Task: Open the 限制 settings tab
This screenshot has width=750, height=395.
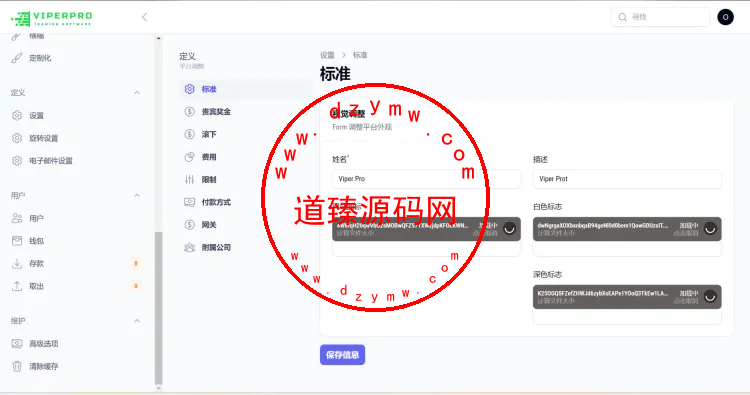Action: tap(245, 179)
